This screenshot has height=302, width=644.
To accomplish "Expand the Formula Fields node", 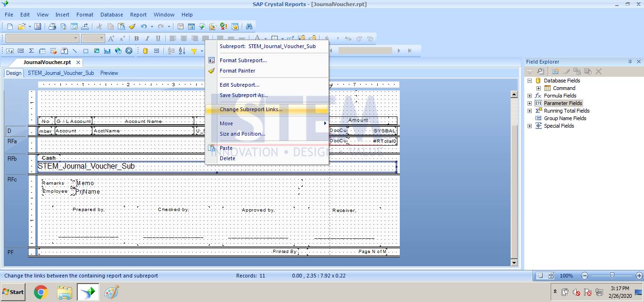I will [x=530, y=96].
